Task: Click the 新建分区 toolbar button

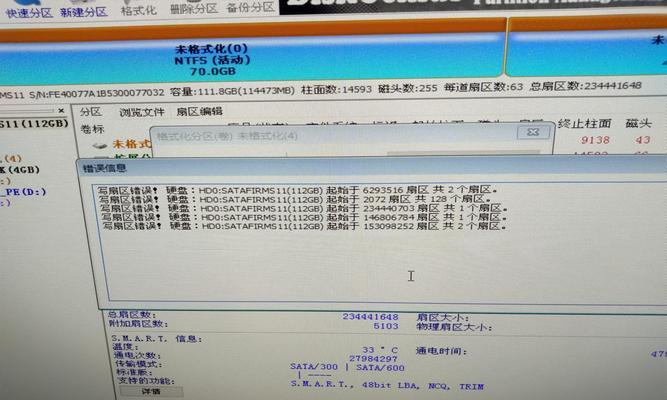Action: click(83, 10)
